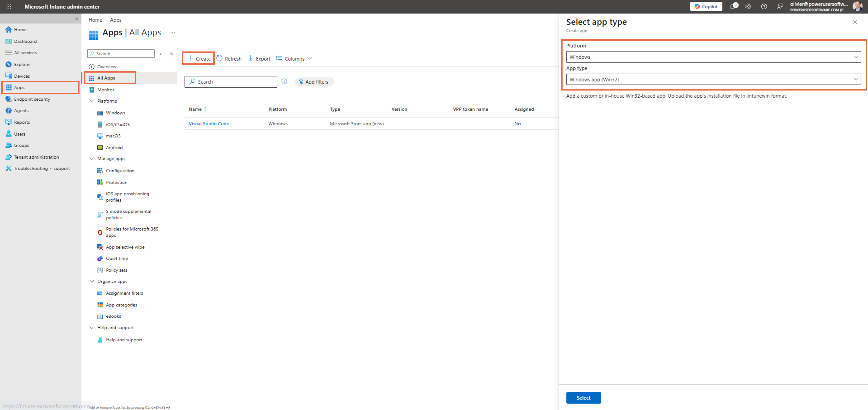Open the settings gear icon
868x410 pixels.
pos(748,6)
